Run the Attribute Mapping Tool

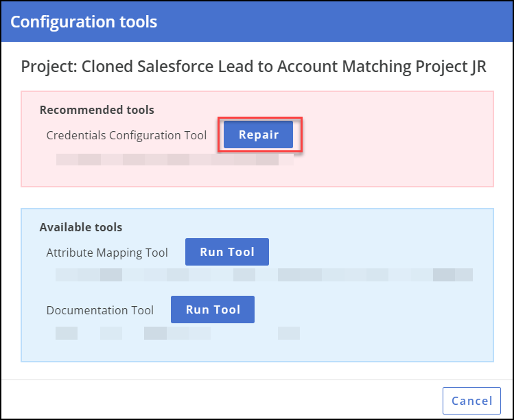pyautogui.click(x=227, y=252)
